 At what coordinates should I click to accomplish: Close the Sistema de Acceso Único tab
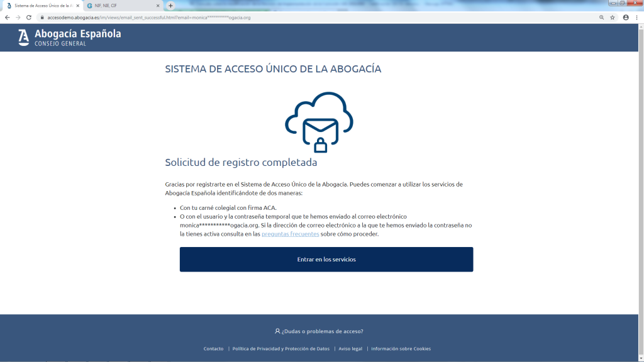[x=77, y=6]
